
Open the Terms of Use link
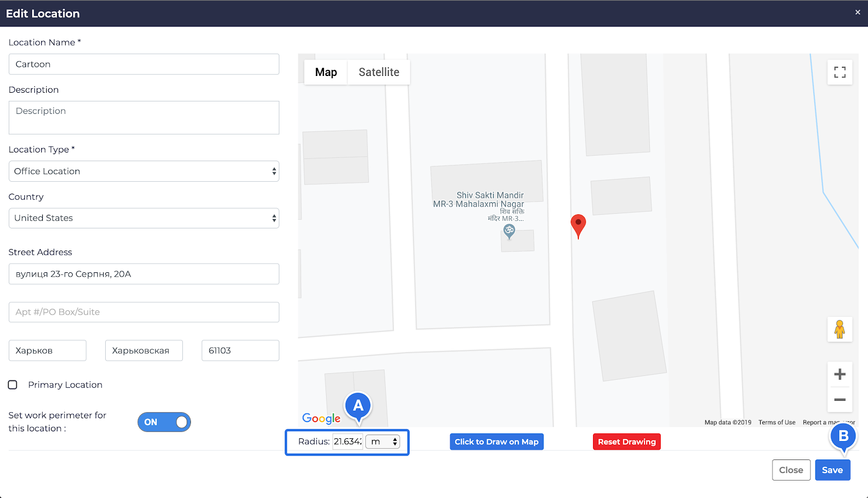pyautogui.click(x=776, y=423)
